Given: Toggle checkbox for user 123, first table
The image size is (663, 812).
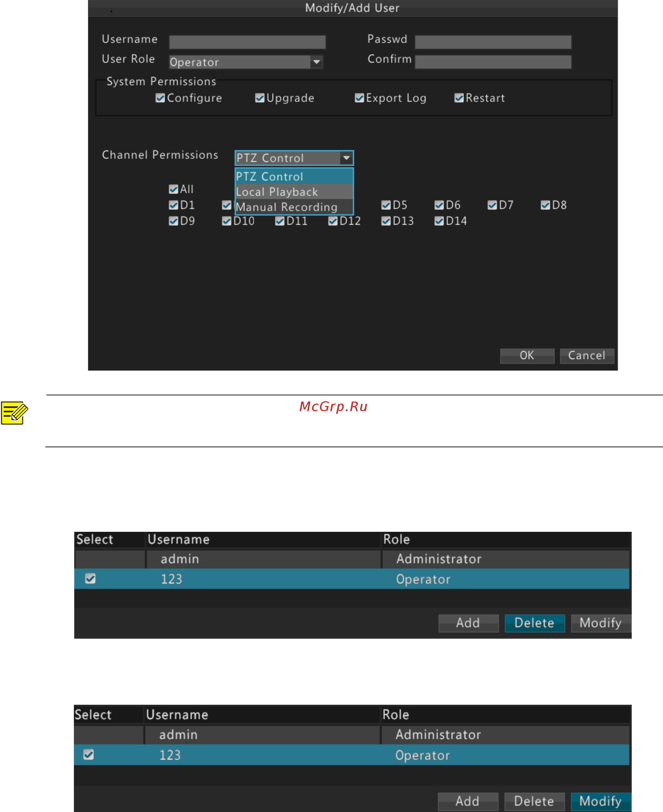Looking at the screenshot, I should point(90,579).
